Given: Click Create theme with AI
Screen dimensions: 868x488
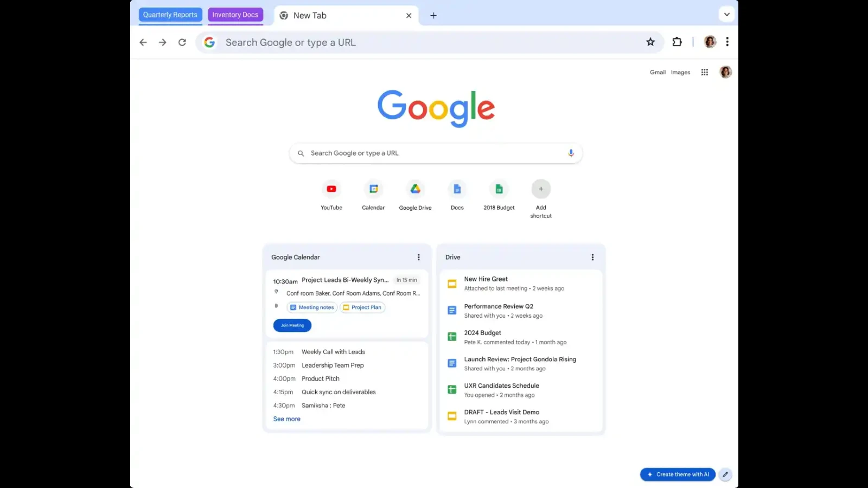Looking at the screenshot, I should 678,474.
